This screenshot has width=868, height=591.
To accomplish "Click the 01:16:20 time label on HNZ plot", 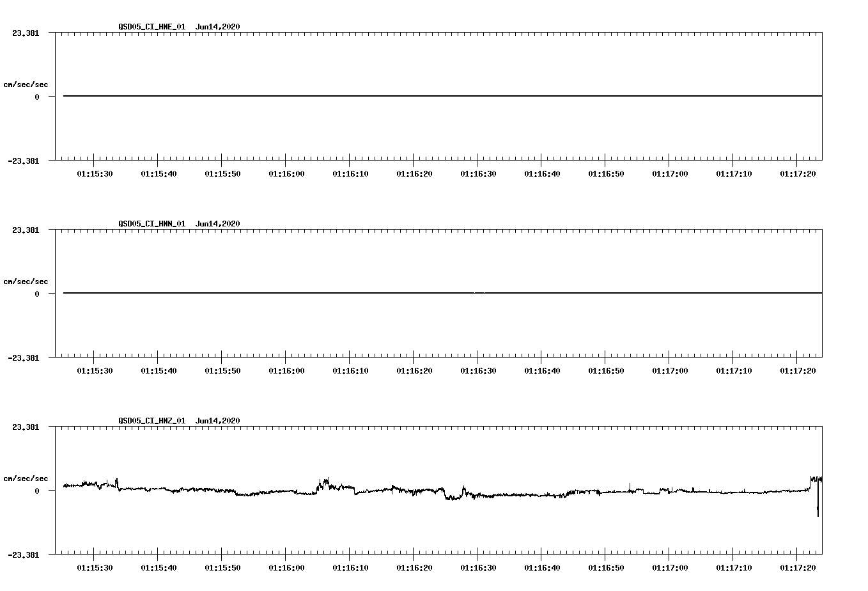I will point(414,568).
